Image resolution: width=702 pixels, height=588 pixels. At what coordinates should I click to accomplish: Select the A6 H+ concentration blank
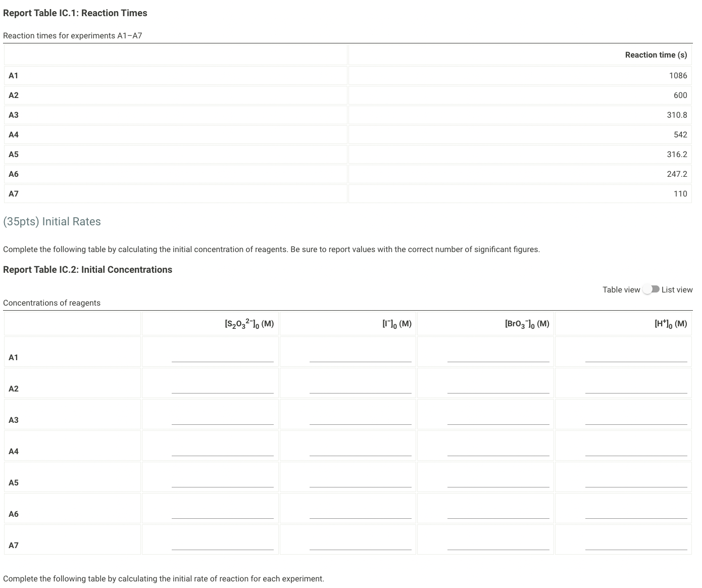point(636,512)
